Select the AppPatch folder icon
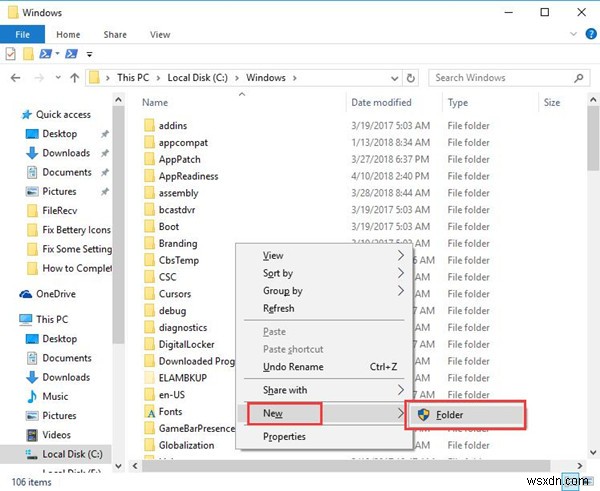Image resolution: width=600 pixels, height=491 pixels. tap(149, 159)
